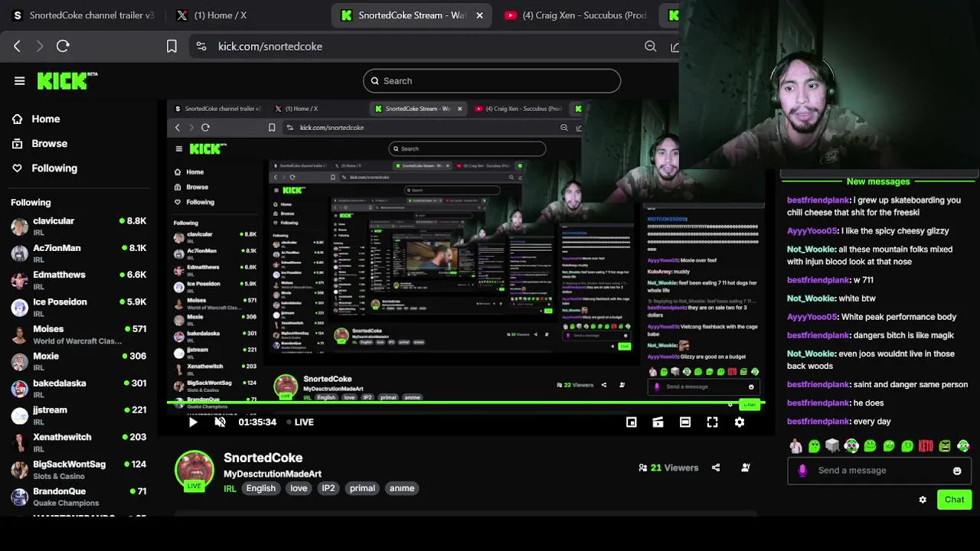Open the Kick hamburger sidebar menu
Image resolution: width=980 pixels, height=551 pixels.
(20, 80)
